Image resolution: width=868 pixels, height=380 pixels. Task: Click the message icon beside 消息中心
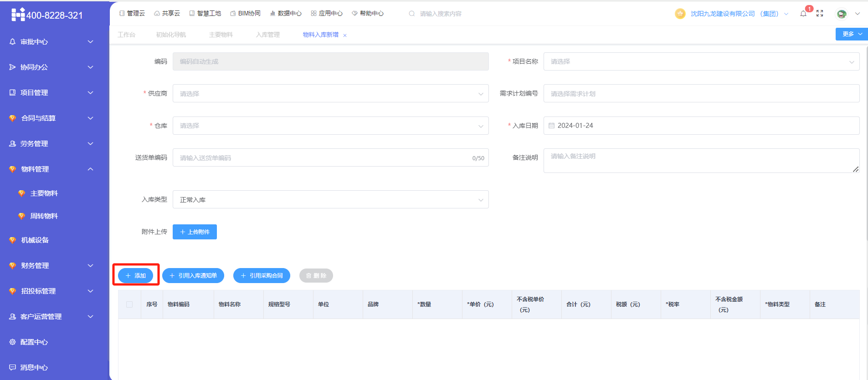(x=12, y=367)
